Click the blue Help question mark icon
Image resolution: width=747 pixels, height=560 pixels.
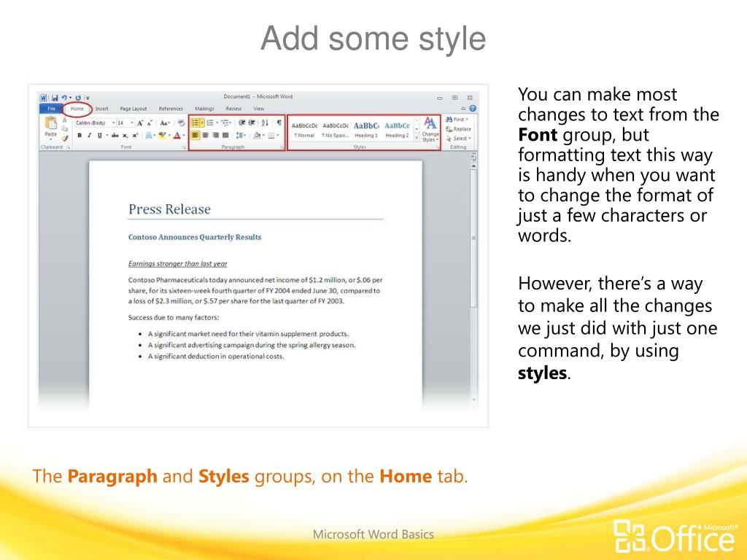tap(473, 109)
